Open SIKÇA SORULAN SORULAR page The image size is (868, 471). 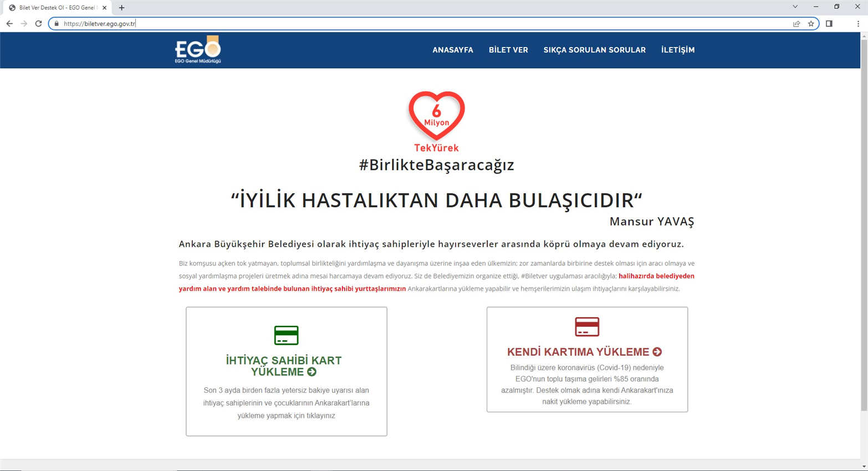point(594,50)
